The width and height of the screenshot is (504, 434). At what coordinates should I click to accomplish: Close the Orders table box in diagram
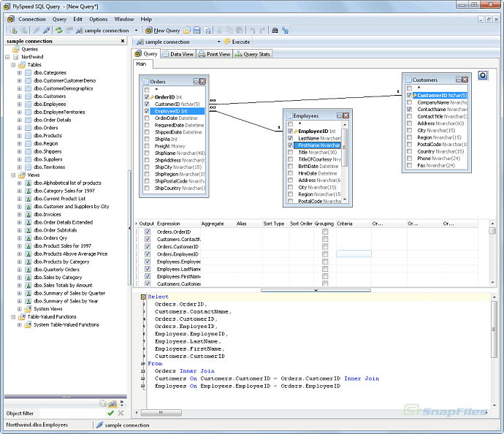(202, 82)
